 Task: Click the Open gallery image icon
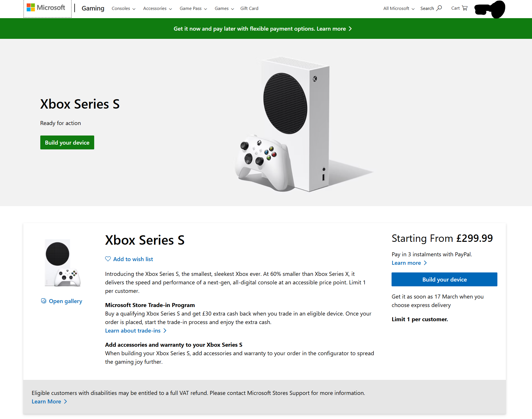click(x=44, y=301)
